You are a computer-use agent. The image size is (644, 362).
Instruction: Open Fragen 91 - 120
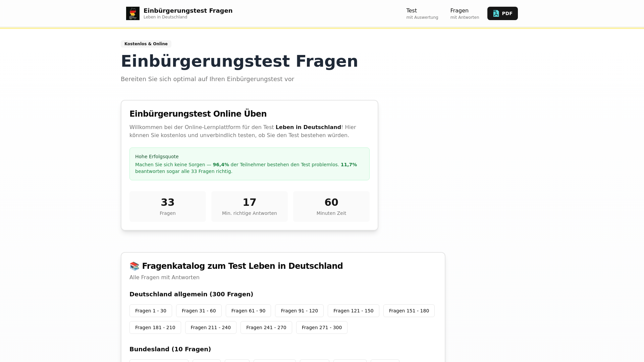(x=299, y=311)
